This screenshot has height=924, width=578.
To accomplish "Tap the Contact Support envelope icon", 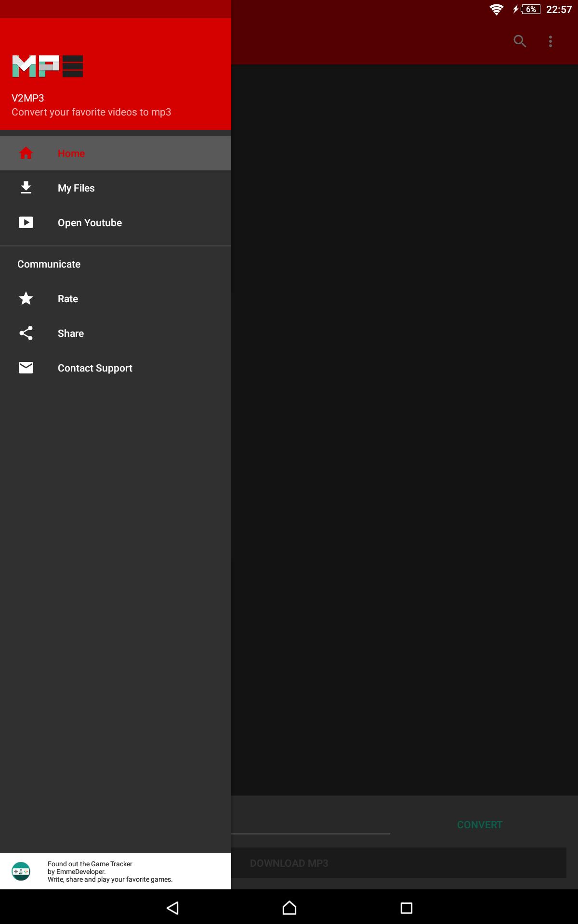I will pos(26,368).
